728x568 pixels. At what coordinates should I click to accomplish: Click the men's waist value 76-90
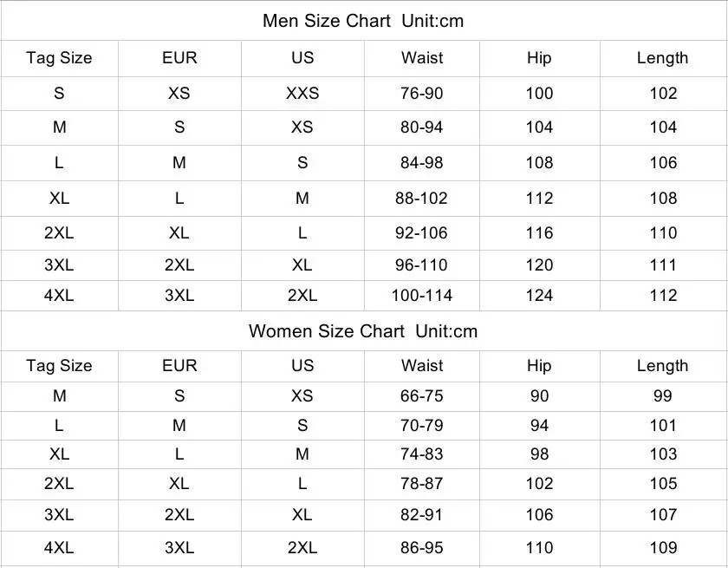422,93
